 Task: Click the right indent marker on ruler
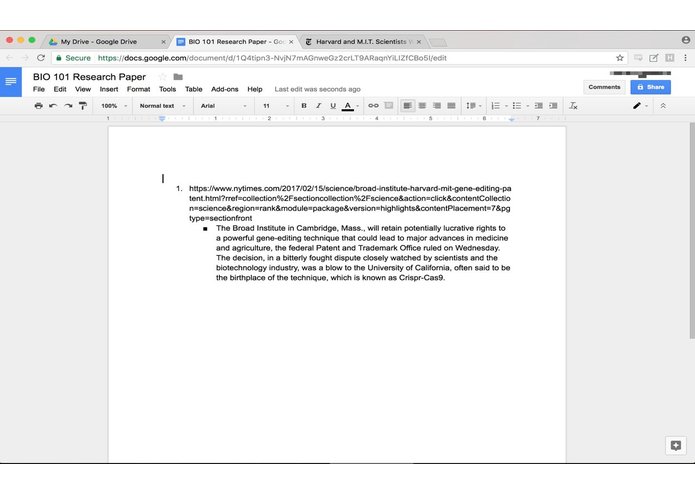tap(511, 119)
